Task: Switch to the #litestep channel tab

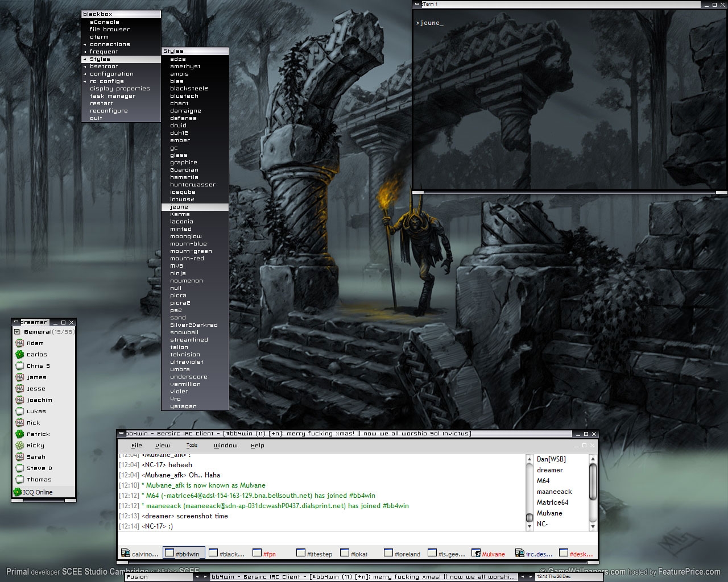Action: (x=315, y=553)
